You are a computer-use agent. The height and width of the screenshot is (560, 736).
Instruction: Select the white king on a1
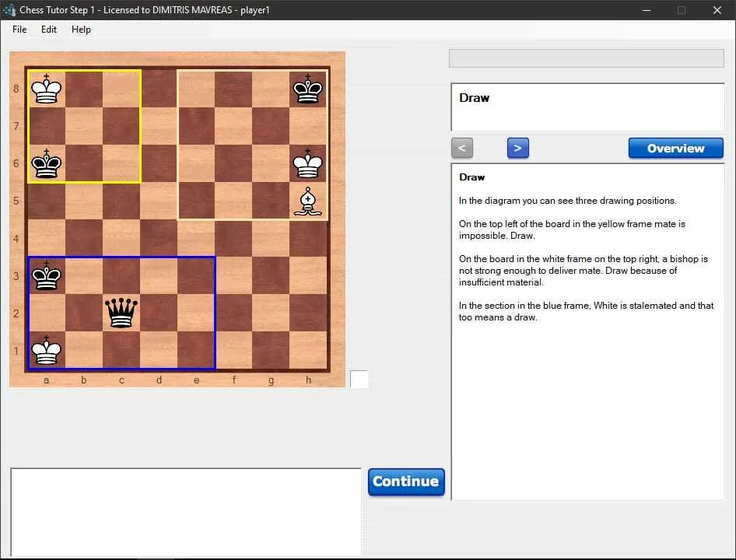coord(47,350)
